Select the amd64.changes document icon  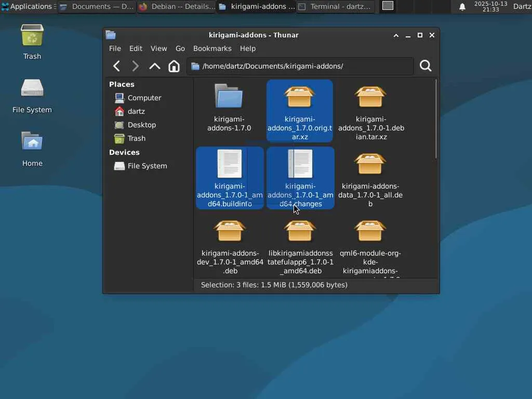[x=300, y=164]
